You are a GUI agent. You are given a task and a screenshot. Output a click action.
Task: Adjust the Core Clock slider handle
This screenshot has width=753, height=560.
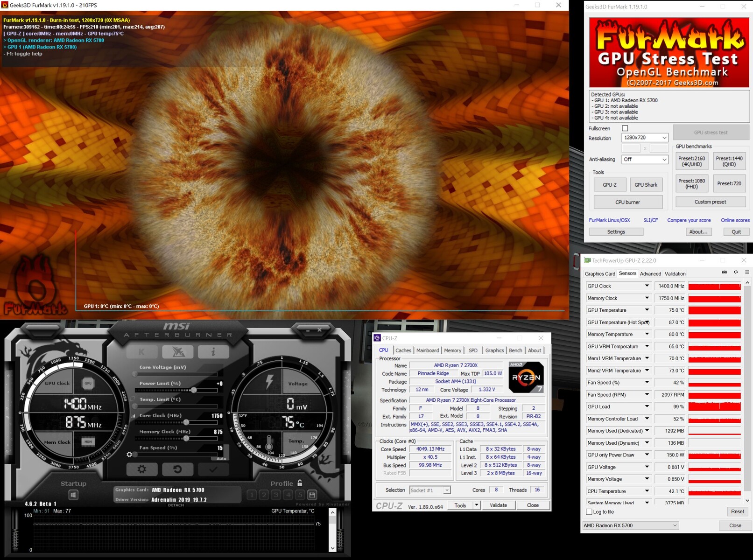click(x=186, y=422)
